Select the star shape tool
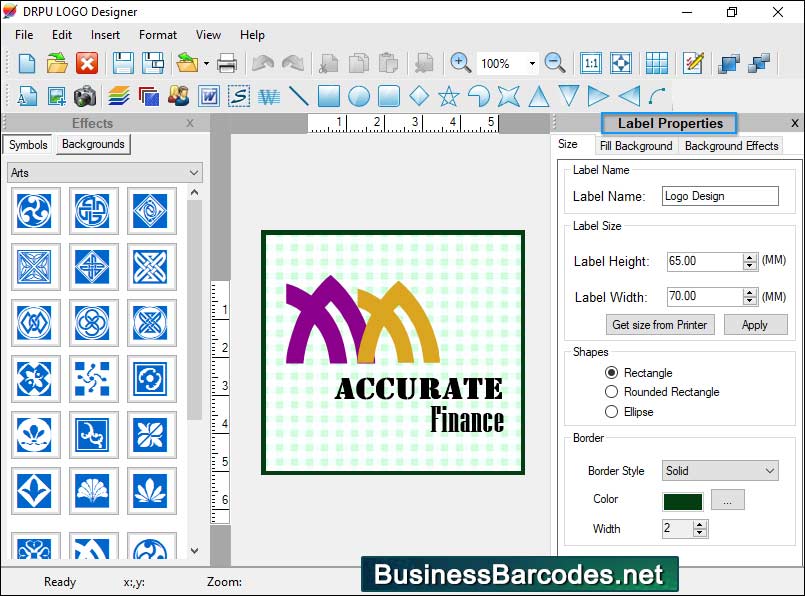Image resolution: width=805 pixels, height=596 pixels. pos(449,97)
